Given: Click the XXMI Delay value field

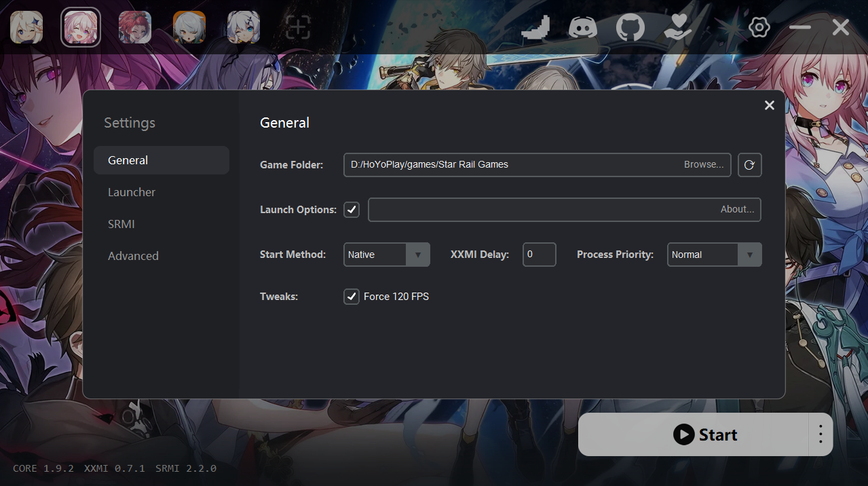Looking at the screenshot, I should (540, 255).
